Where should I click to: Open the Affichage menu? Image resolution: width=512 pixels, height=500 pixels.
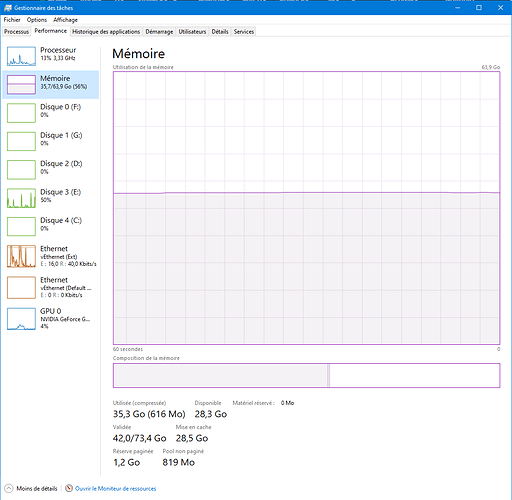(65, 20)
